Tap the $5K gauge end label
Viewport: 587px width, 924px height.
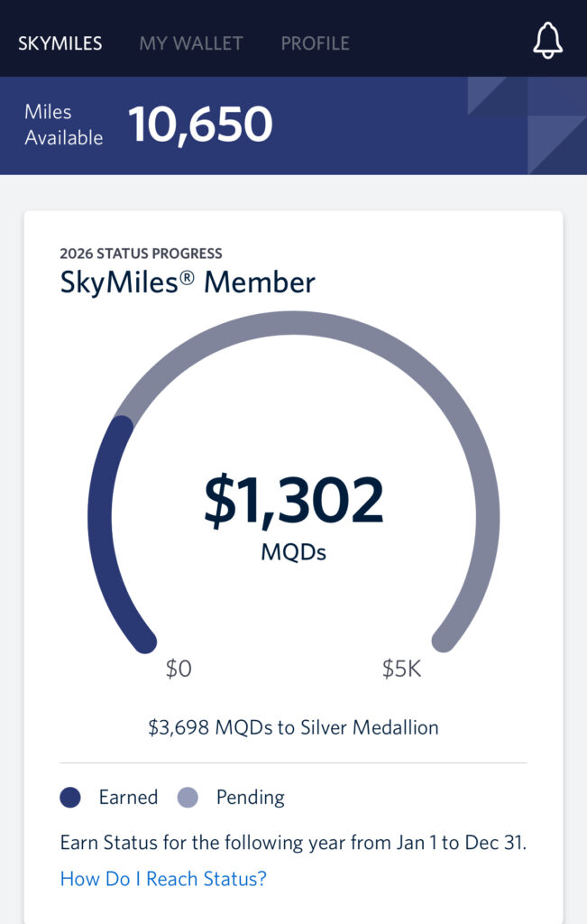401,669
